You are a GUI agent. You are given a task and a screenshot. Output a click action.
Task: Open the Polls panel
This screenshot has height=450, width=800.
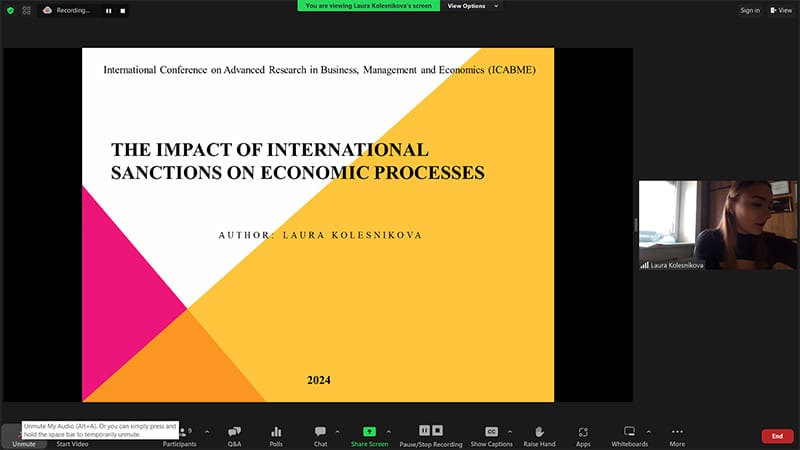275,435
